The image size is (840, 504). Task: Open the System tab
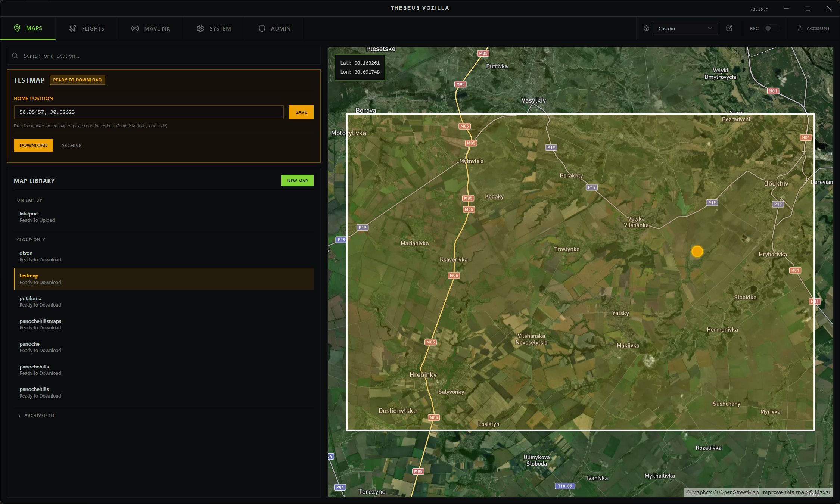tap(214, 28)
